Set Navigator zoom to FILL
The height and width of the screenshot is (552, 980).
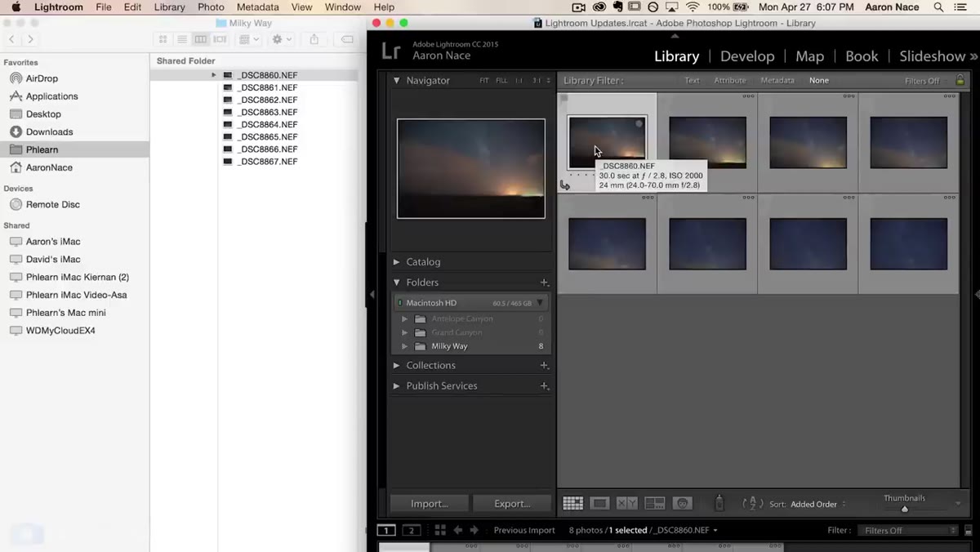501,81
